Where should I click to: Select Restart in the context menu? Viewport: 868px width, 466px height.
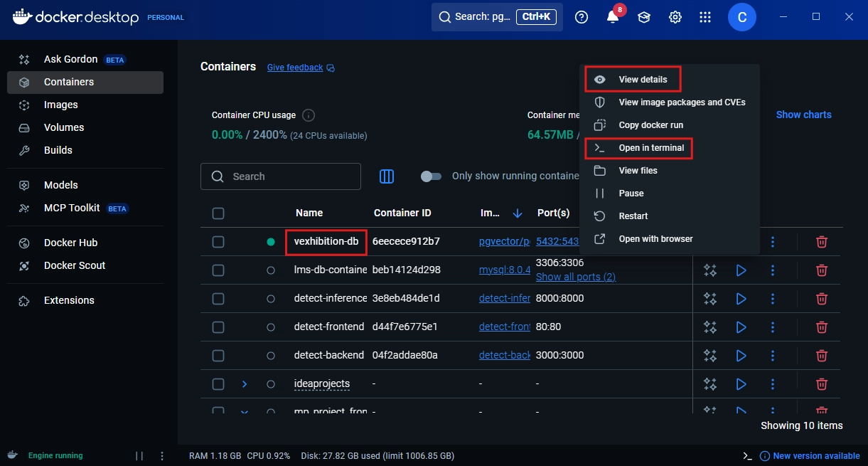point(633,216)
